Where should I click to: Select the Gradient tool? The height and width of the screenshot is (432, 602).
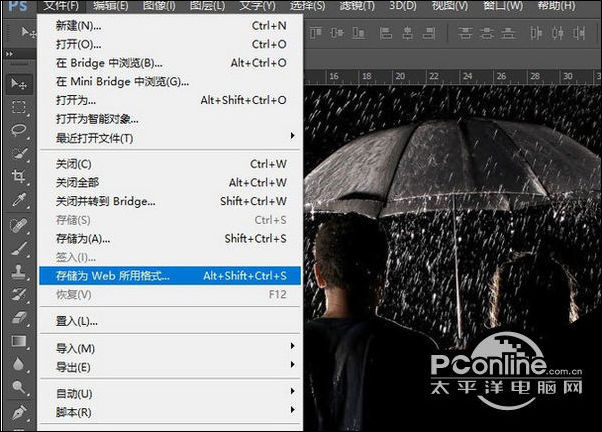click(19, 341)
